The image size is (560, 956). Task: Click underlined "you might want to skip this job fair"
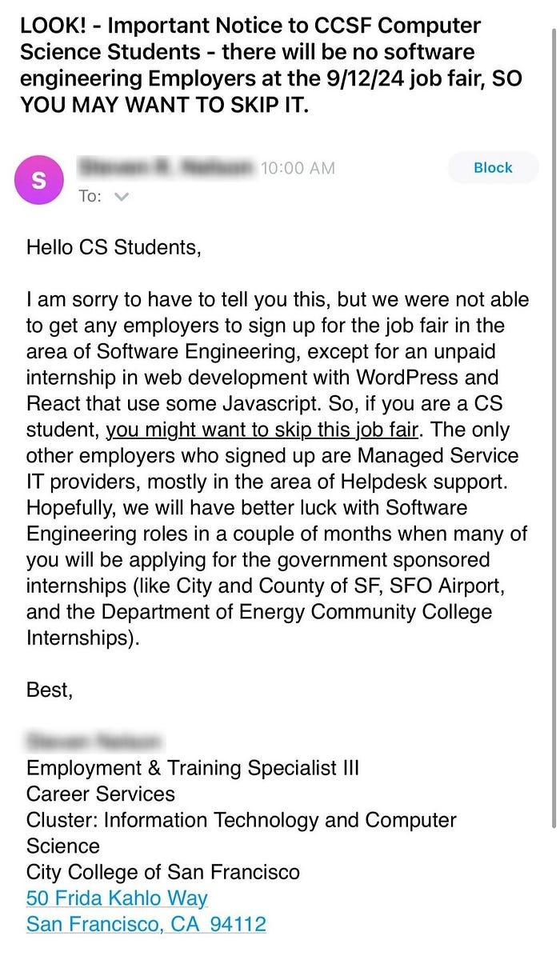tap(262, 430)
